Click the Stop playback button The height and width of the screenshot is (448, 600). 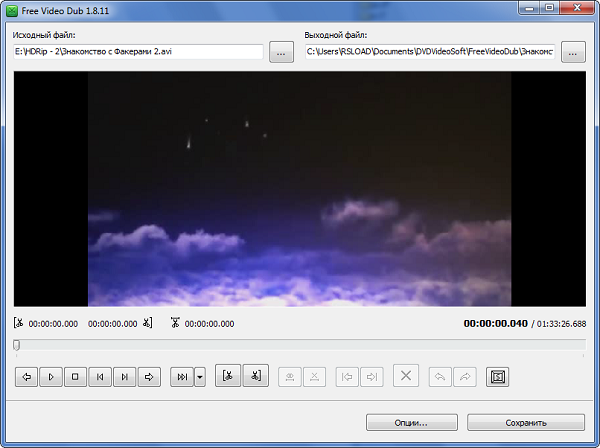coord(75,377)
